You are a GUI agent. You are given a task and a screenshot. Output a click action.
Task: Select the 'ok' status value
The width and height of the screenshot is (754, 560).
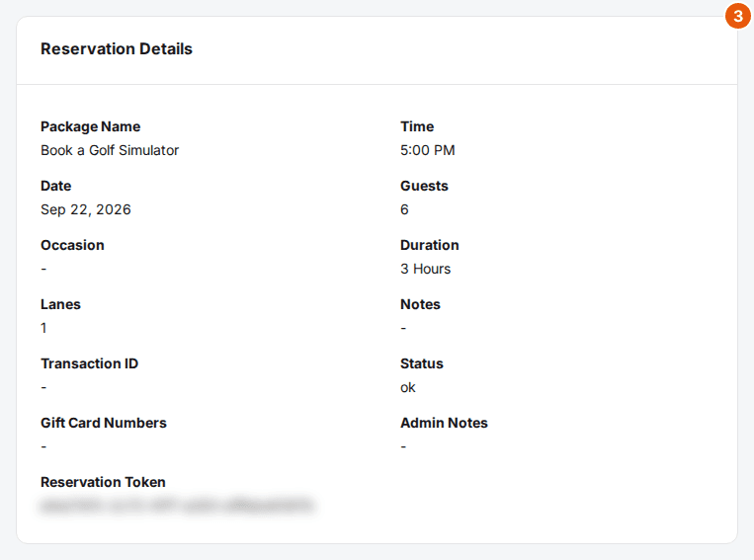point(408,387)
